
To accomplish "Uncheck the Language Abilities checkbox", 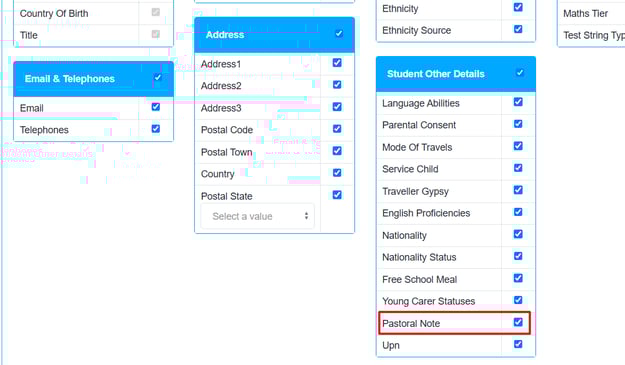I will (x=518, y=102).
